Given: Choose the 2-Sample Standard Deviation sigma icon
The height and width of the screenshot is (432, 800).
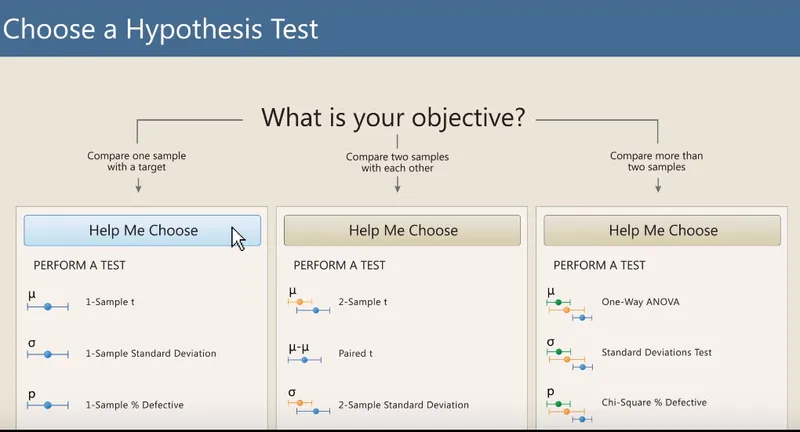Looking at the screenshot, I should 309,402.
